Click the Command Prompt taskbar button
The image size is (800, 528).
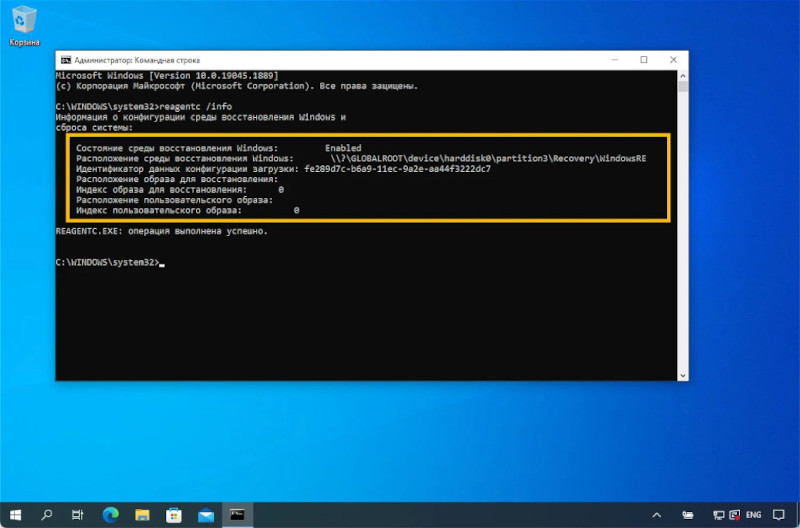click(238, 514)
